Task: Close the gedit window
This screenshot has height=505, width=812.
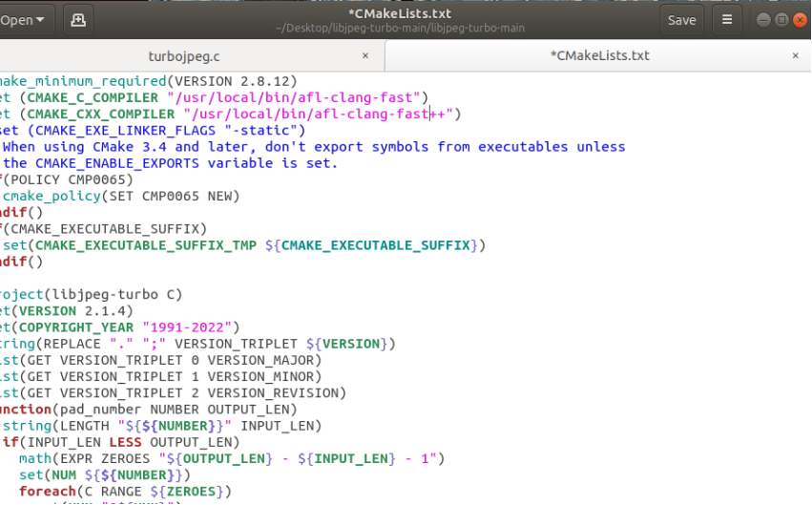Action: [x=799, y=20]
